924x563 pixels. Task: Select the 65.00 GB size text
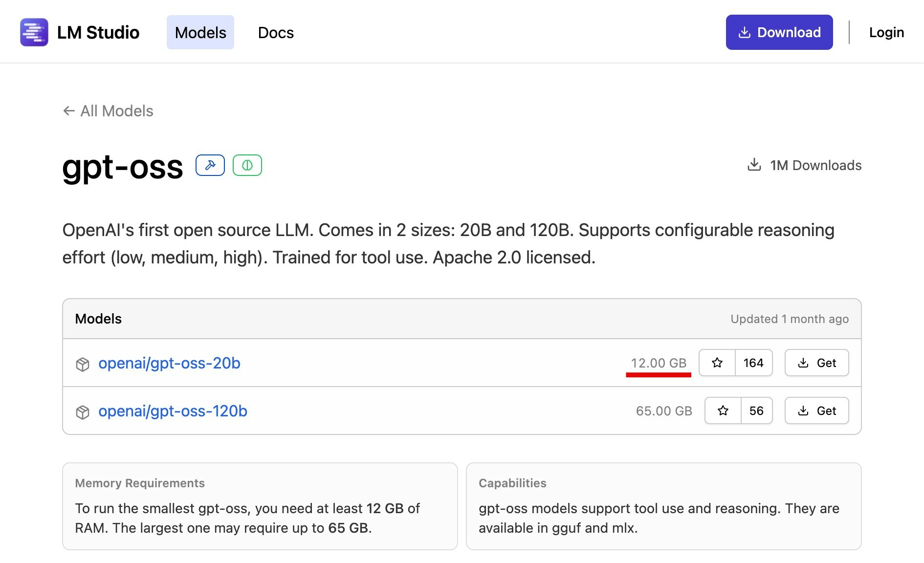pos(664,411)
